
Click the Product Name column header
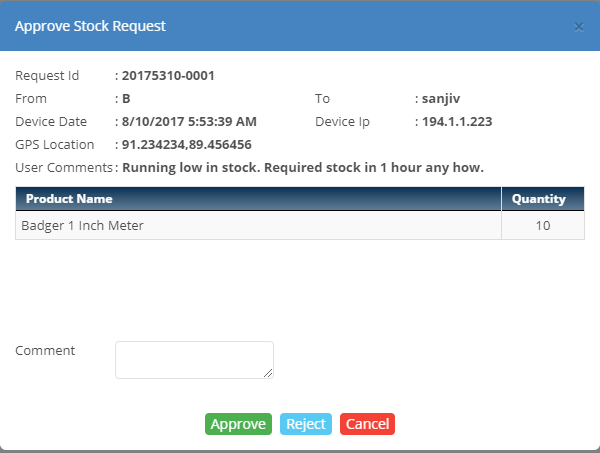pyautogui.click(x=69, y=199)
